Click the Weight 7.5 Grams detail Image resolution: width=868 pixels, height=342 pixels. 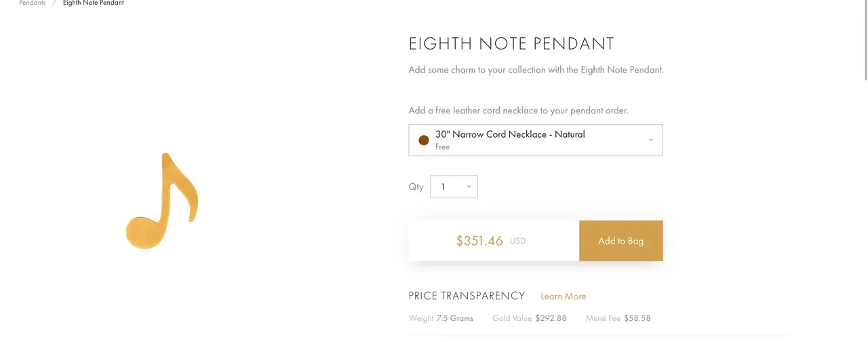point(441,318)
